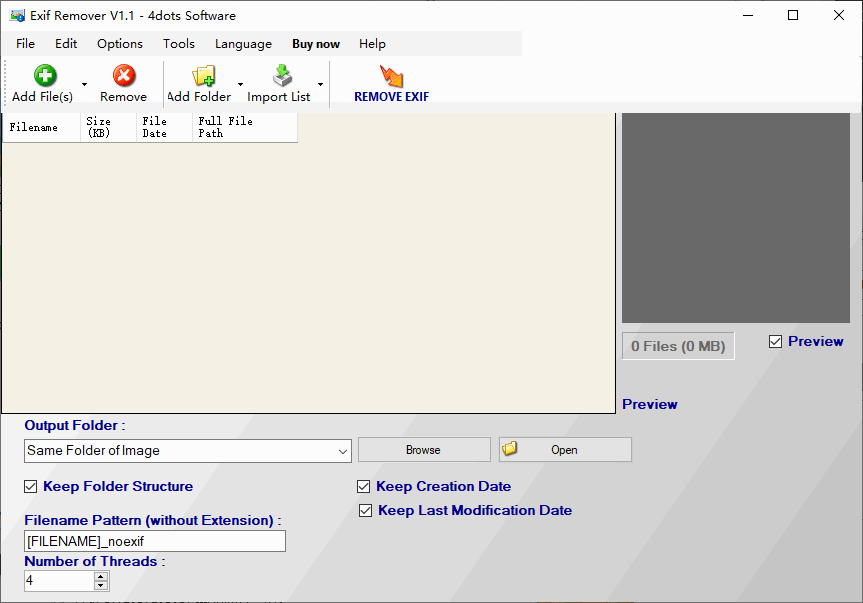Toggle the Preview checkbox
Image resolution: width=863 pixels, height=603 pixels.
(x=775, y=342)
